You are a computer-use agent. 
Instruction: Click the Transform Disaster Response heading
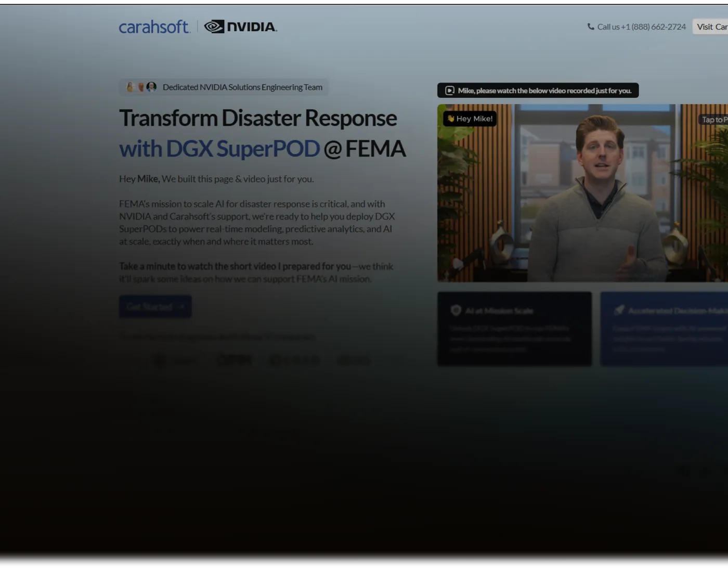pos(258,118)
